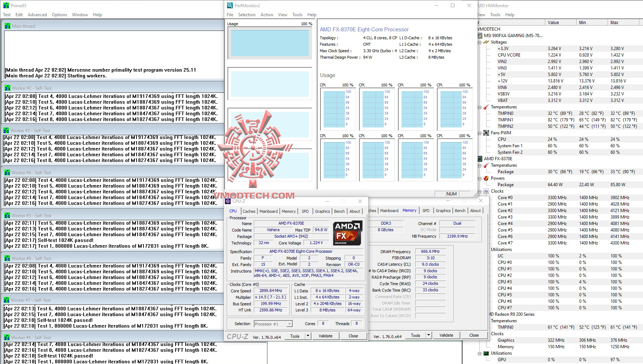Switch to the SPD tab in the front CPU-Z window
The height and width of the screenshot is (364, 643).
coord(305,211)
